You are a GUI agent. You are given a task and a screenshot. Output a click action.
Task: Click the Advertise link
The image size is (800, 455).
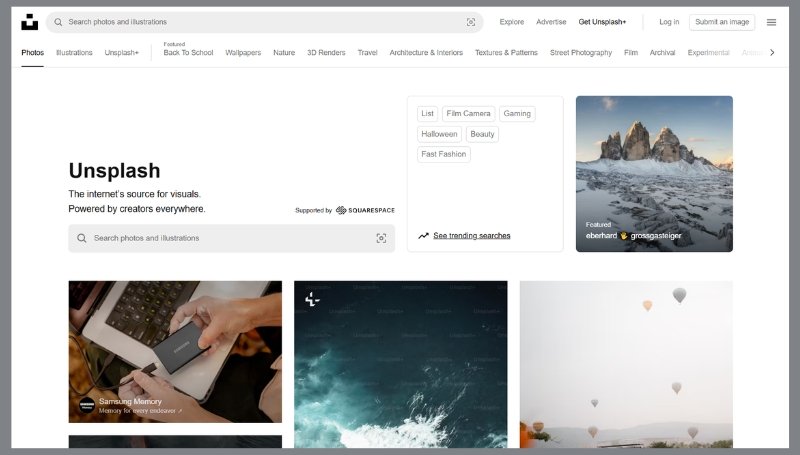click(551, 22)
